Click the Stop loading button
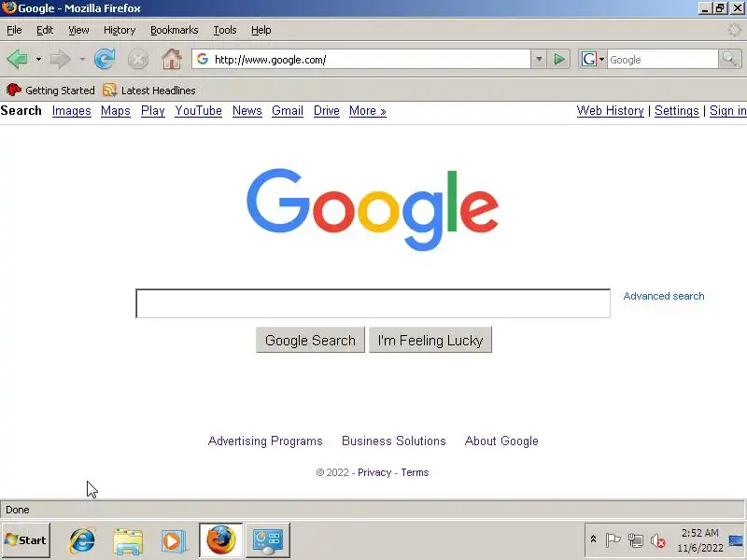 pyautogui.click(x=137, y=60)
